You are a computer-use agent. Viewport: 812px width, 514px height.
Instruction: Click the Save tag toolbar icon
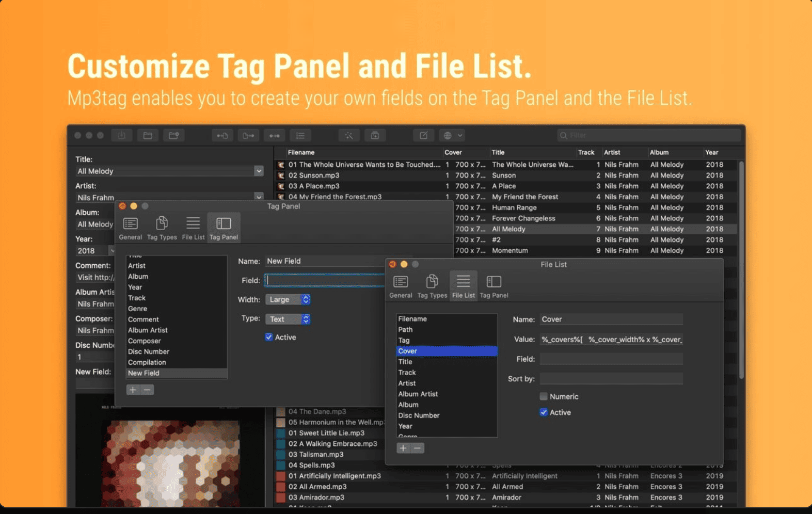click(x=122, y=136)
